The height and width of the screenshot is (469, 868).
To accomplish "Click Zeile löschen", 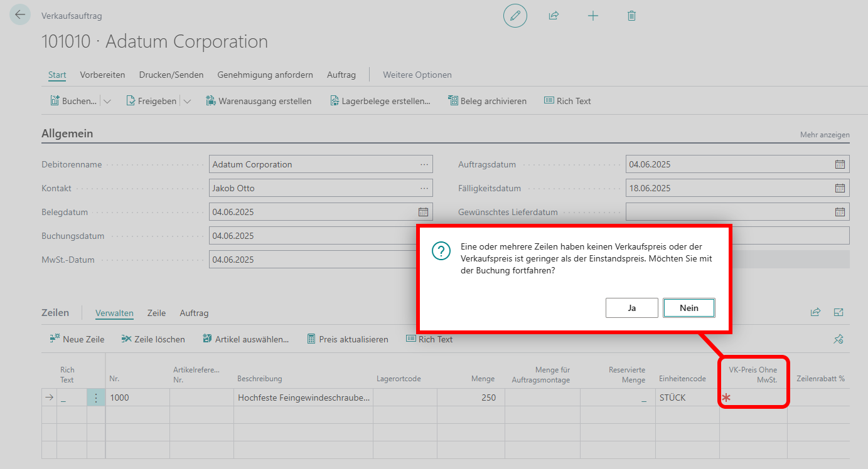I will pyautogui.click(x=153, y=339).
